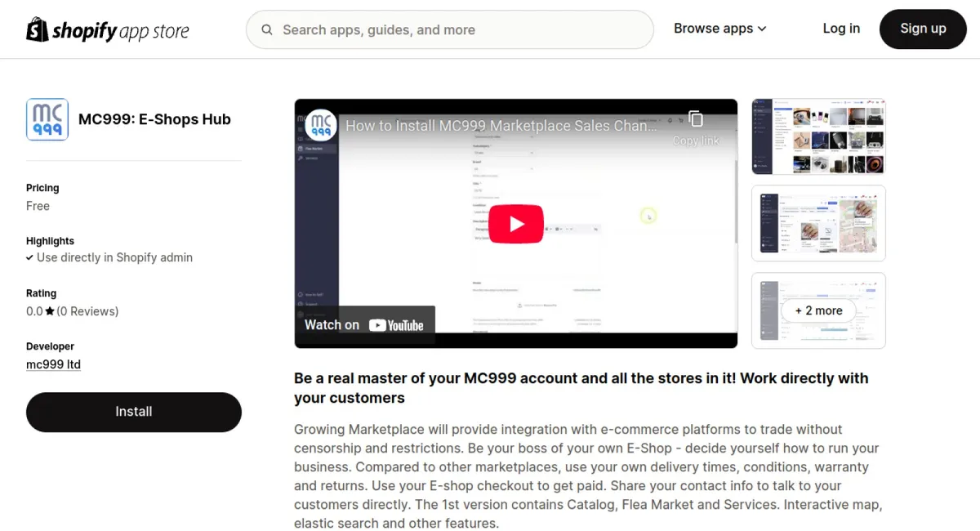Click the video title text
The width and height of the screenshot is (980, 531).
pyautogui.click(x=501, y=126)
